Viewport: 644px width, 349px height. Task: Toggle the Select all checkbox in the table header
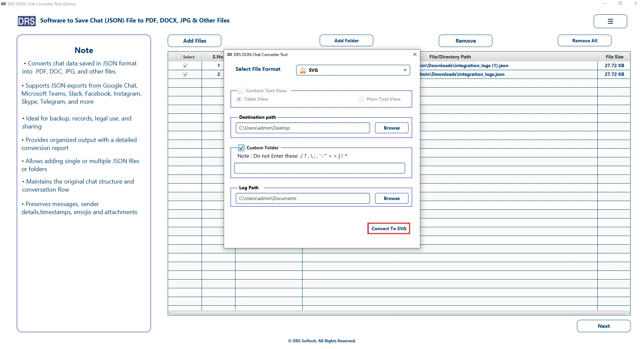point(179,57)
